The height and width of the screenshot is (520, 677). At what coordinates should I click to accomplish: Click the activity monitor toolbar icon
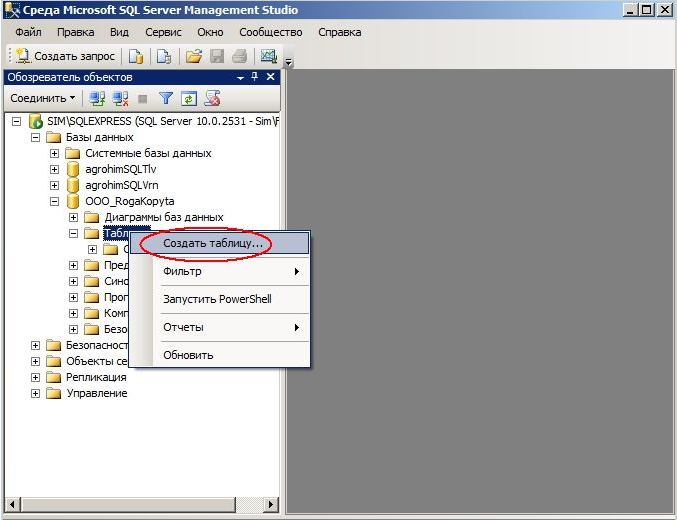point(269,56)
